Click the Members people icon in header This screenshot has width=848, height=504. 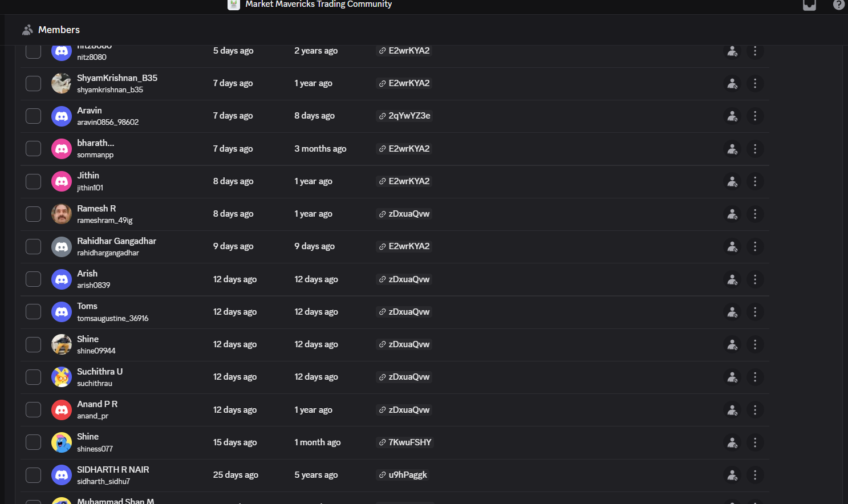click(x=27, y=30)
